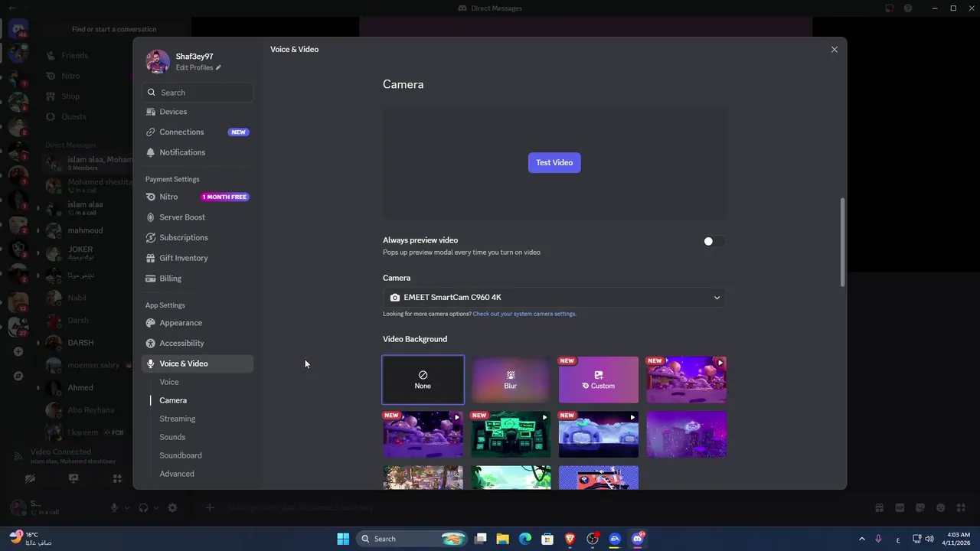Open Server Boost settings page
The height and width of the screenshot is (551, 980).
click(x=198, y=217)
